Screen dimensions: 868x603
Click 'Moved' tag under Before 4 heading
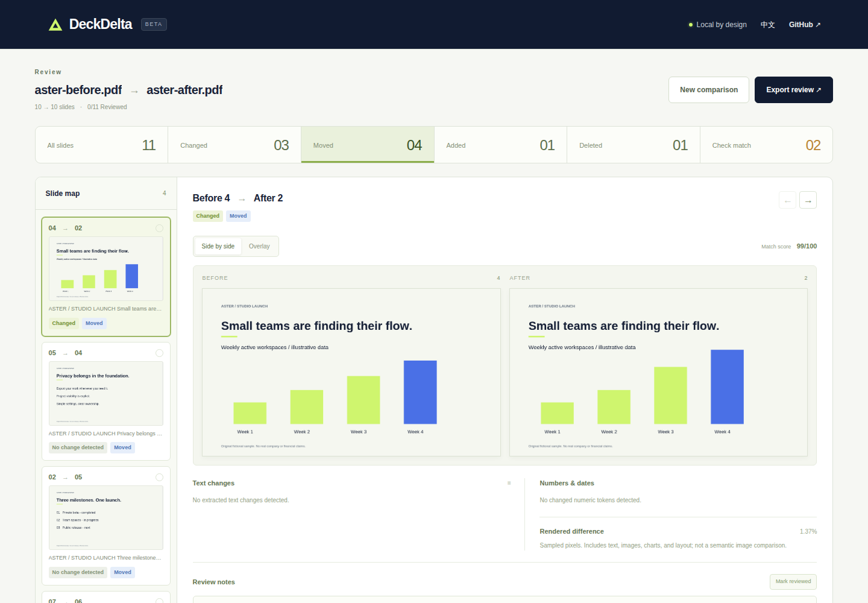tap(238, 216)
